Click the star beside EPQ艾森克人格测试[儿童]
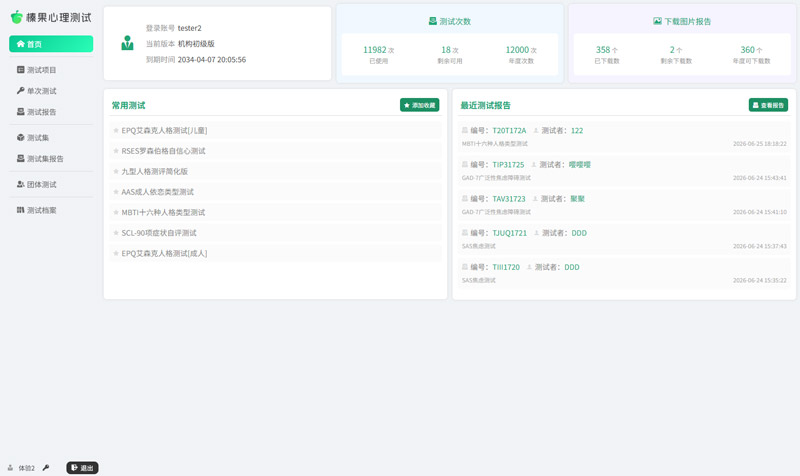The image size is (800, 476). click(x=116, y=131)
